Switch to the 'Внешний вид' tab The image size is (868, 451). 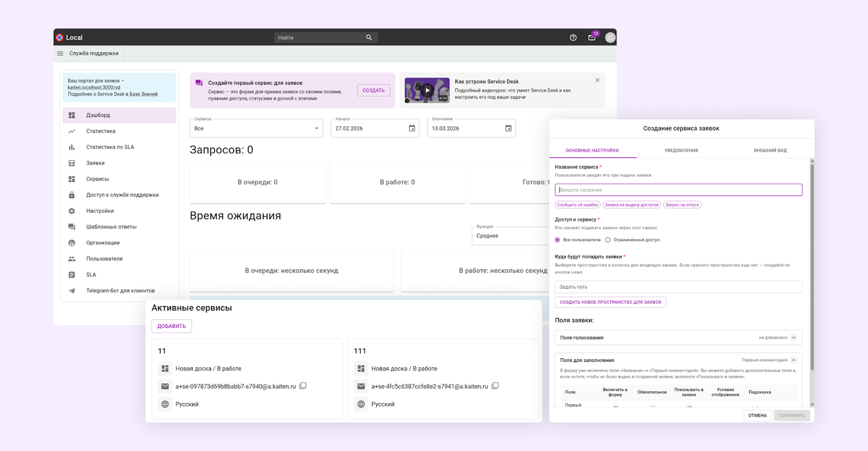point(770,150)
